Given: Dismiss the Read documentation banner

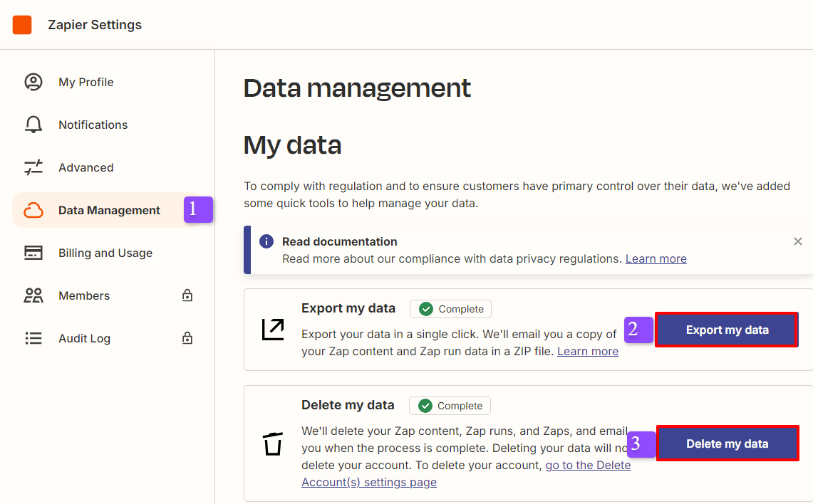Looking at the screenshot, I should pyautogui.click(x=797, y=241).
